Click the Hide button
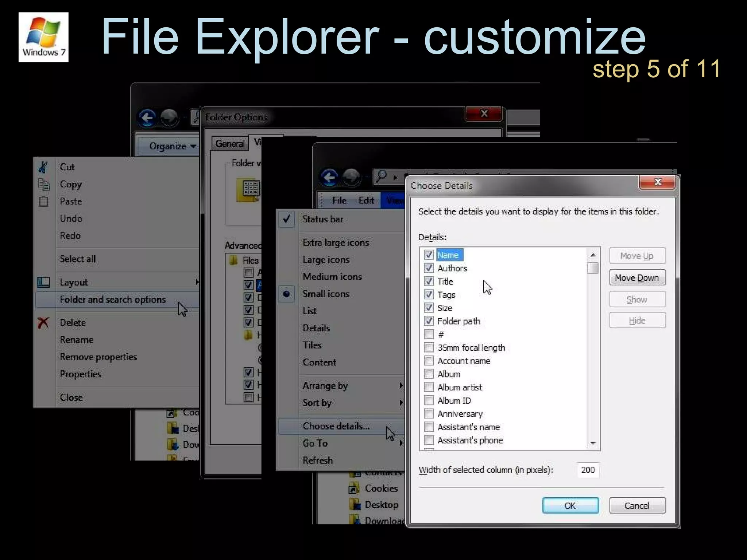 pos(637,320)
